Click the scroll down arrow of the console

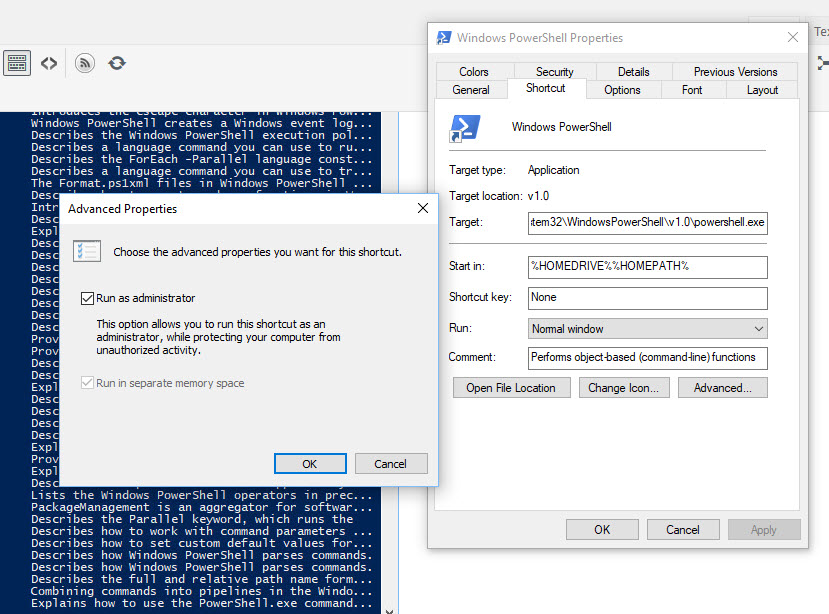pos(389,611)
